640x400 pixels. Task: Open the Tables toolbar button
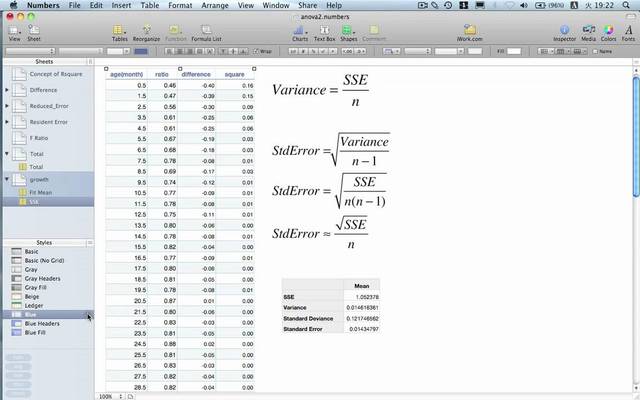pos(120,33)
